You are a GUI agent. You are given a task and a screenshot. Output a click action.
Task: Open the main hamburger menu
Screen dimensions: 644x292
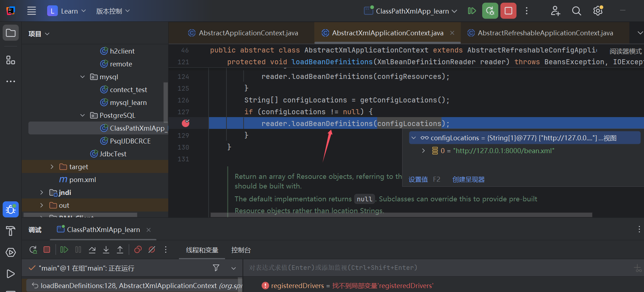(31, 11)
